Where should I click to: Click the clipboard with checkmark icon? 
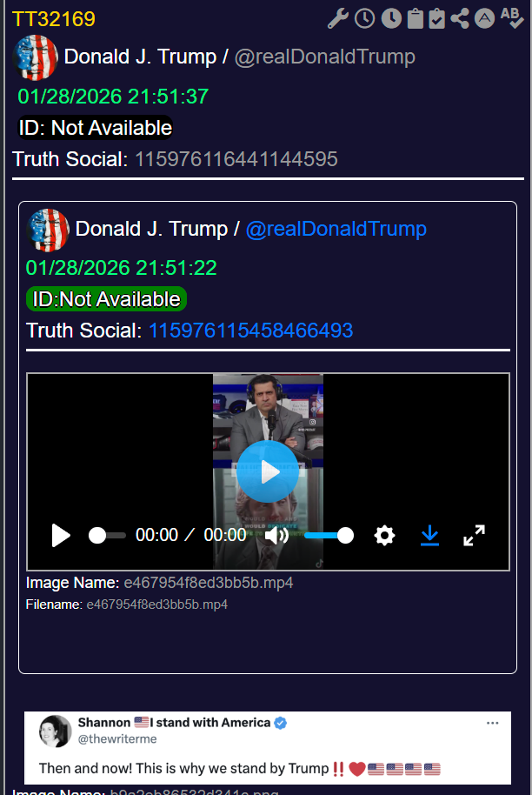[x=437, y=18]
